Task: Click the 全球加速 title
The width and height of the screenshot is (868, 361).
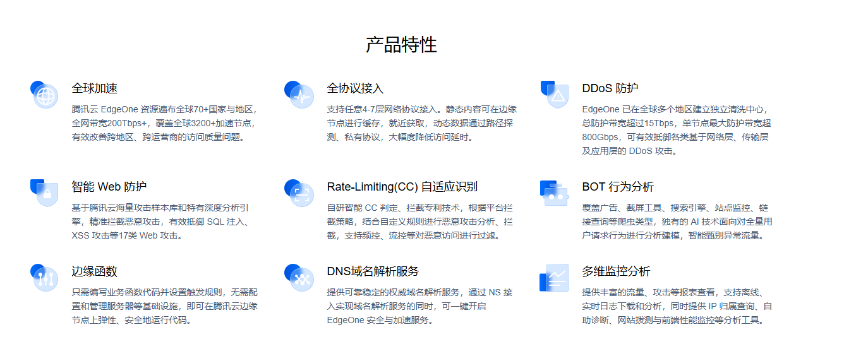Action: [x=95, y=88]
